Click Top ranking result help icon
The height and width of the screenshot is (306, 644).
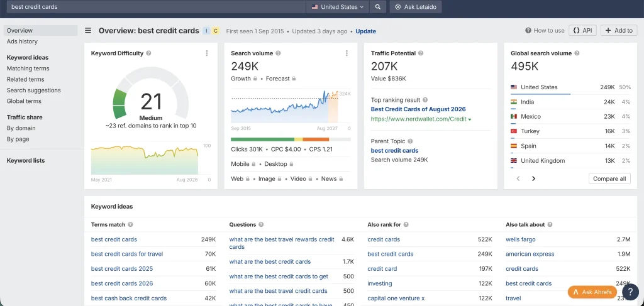pyautogui.click(x=425, y=100)
